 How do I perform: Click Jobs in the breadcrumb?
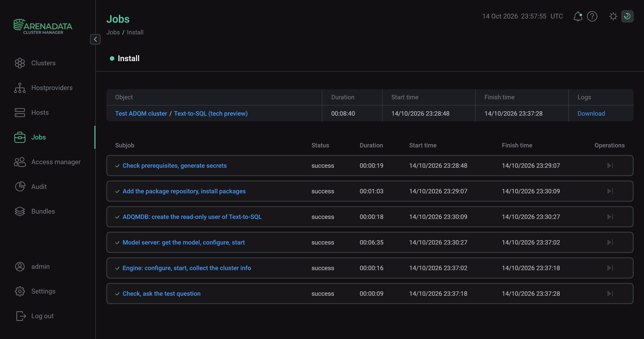(x=113, y=32)
